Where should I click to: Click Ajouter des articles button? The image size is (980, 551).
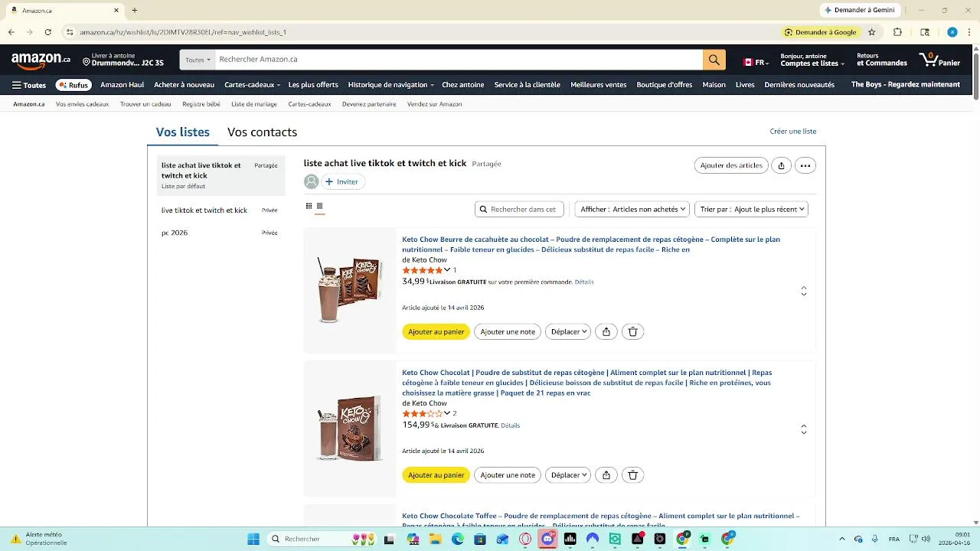point(731,165)
